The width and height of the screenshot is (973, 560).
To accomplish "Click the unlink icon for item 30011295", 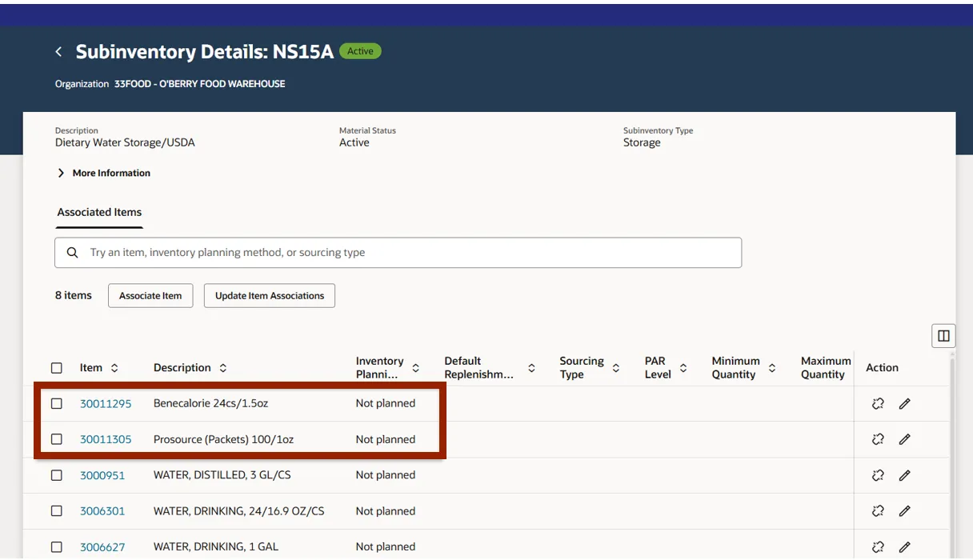I will [878, 404].
